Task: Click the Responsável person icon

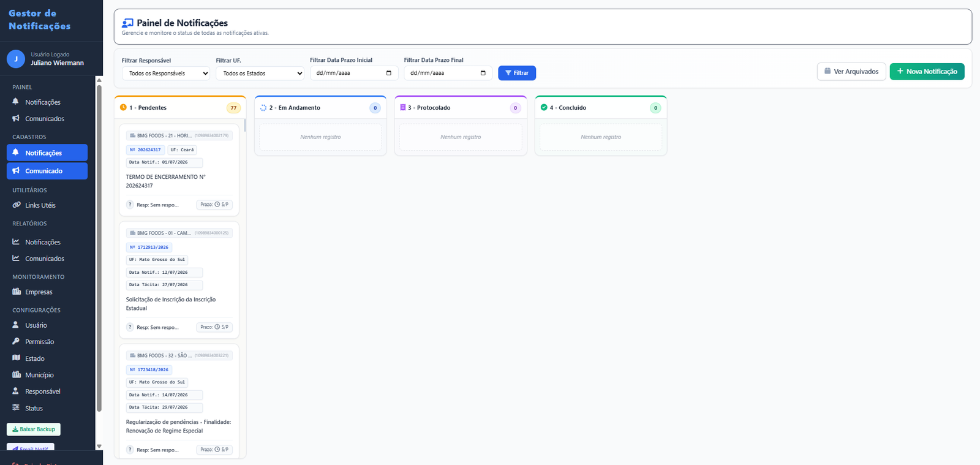Action: coord(16,391)
